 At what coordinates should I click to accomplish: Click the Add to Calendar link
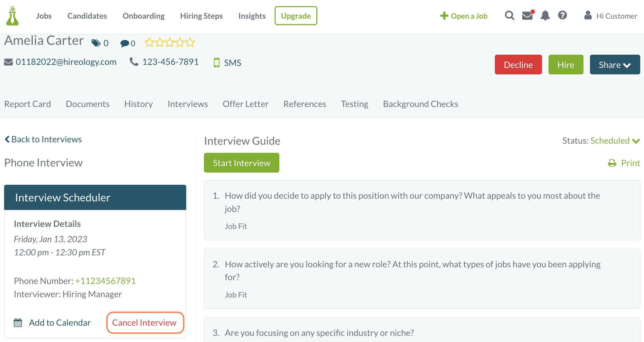coord(60,323)
